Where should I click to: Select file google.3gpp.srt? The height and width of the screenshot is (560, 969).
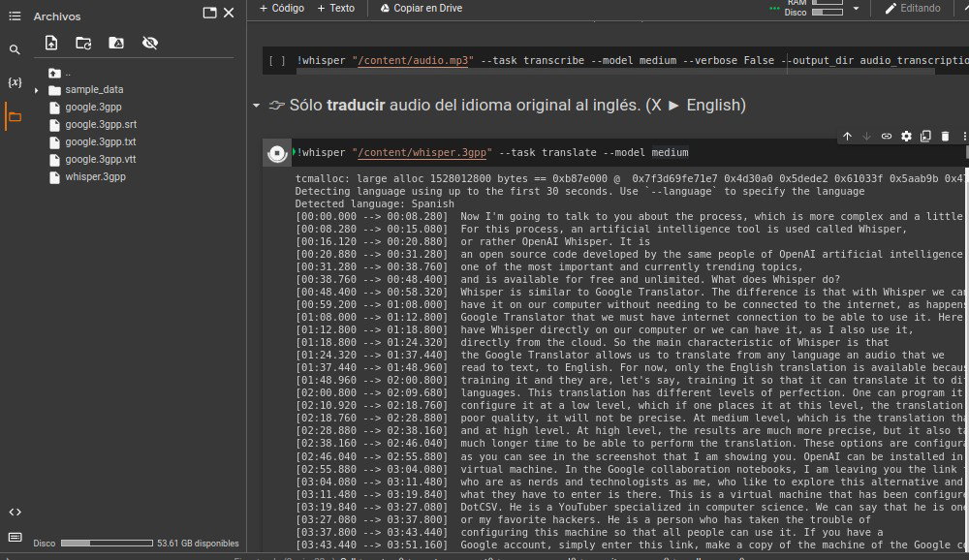click(101, 124)
